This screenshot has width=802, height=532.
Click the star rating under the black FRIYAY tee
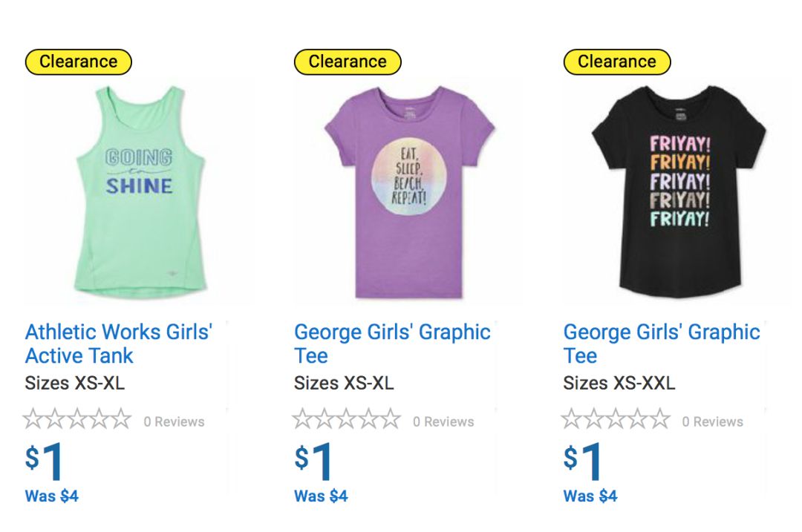coord(616,420)
